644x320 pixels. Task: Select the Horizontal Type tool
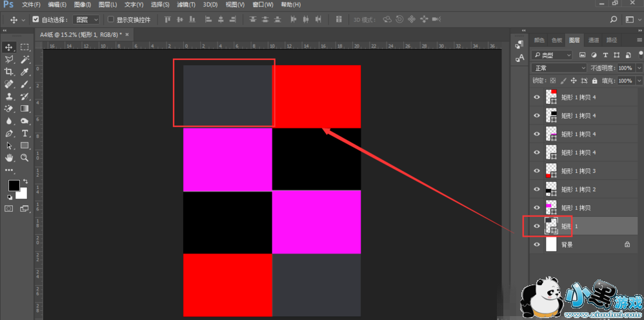pos(25,134)
